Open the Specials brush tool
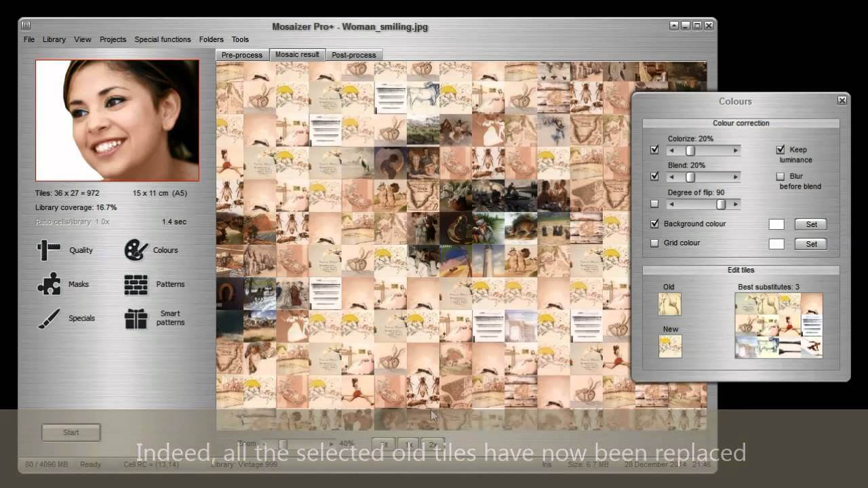The image size is (868, 488). click(66, 318)
